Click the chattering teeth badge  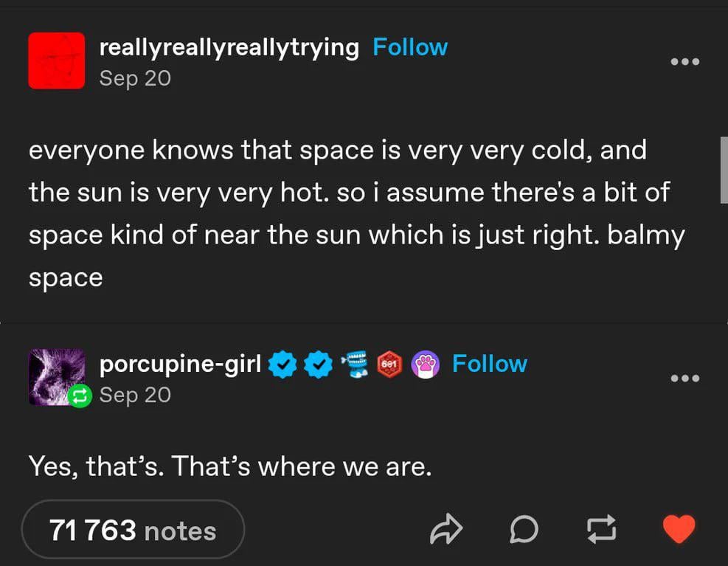point(358,365)
